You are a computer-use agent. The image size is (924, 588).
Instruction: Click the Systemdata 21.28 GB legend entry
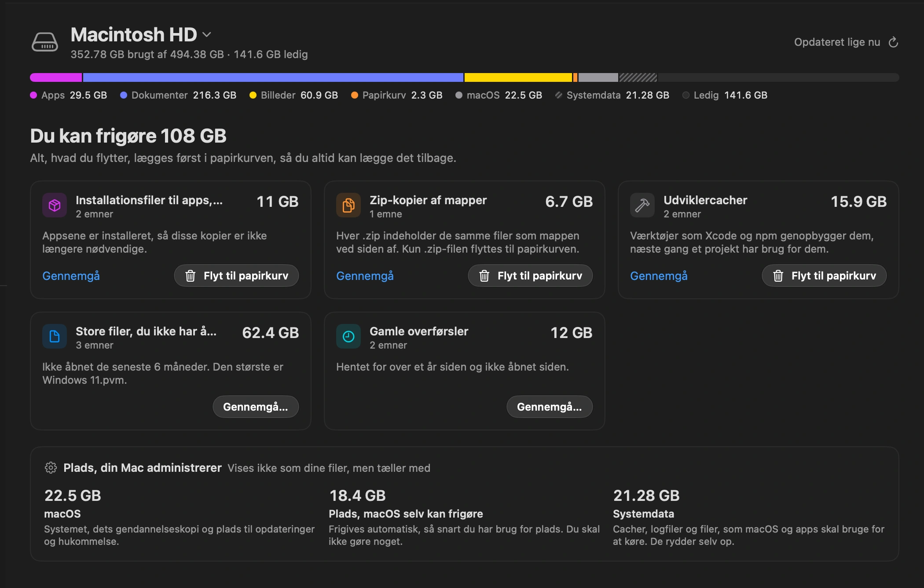612,95
